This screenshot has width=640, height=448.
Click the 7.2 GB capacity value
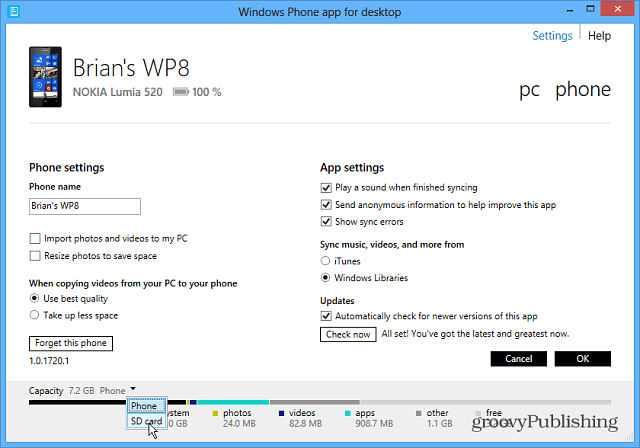[x=81, y=390]
